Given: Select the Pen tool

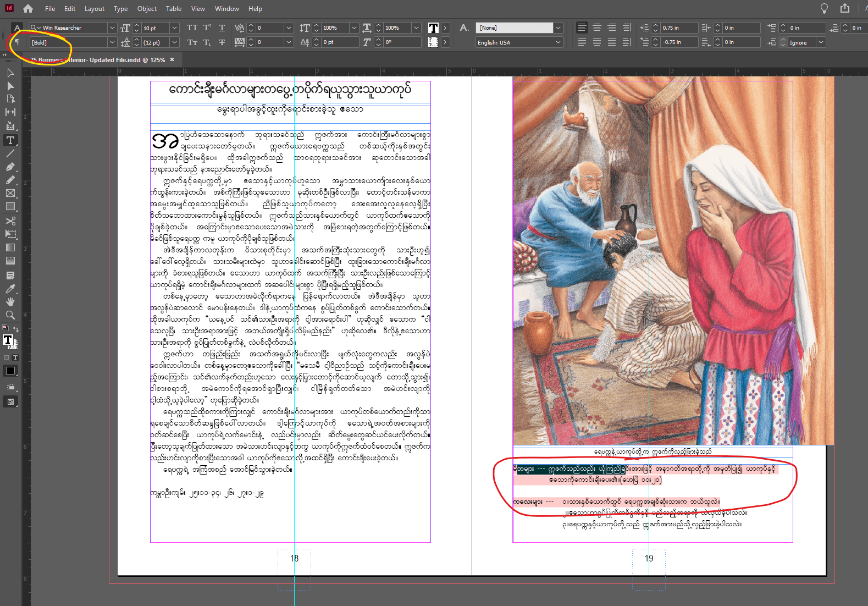Looking at the screenshot, I should (x=10, y=167).
